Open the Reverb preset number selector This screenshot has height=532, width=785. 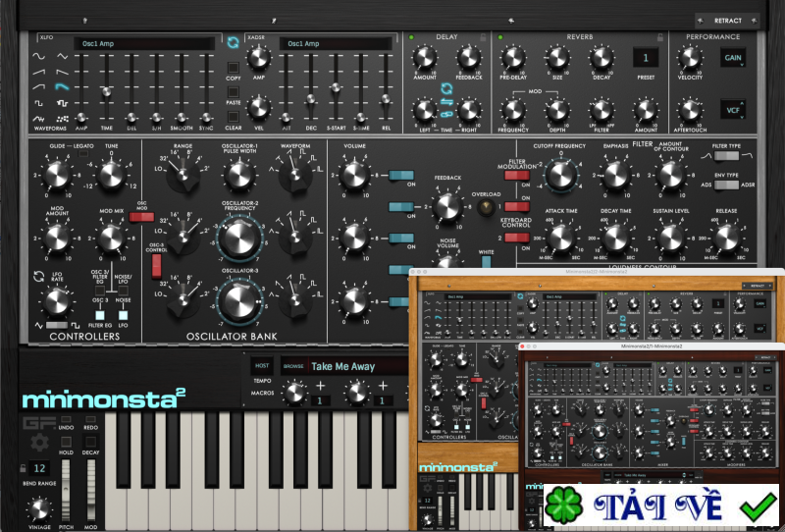coord(646,58)
